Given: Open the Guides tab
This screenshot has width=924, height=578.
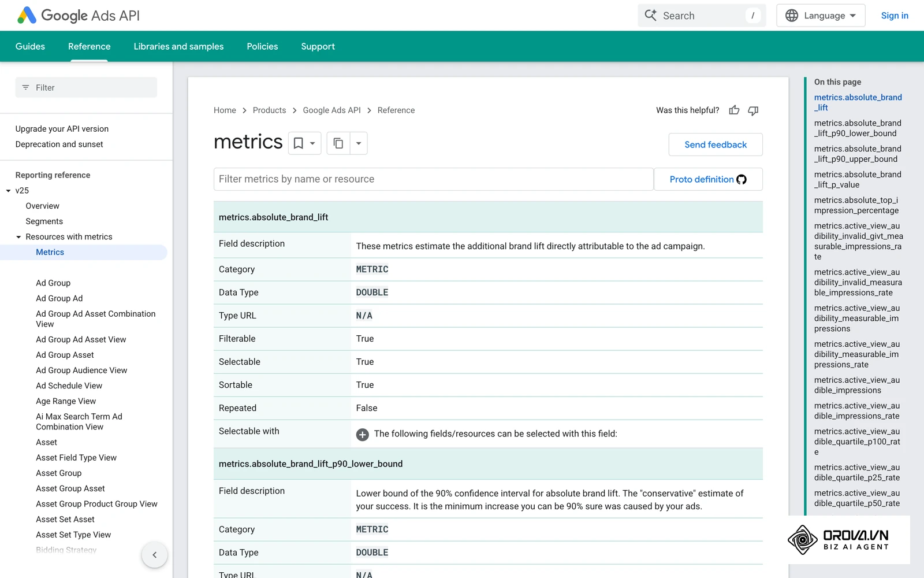Looking at the screenshot, I should [30, 46].
